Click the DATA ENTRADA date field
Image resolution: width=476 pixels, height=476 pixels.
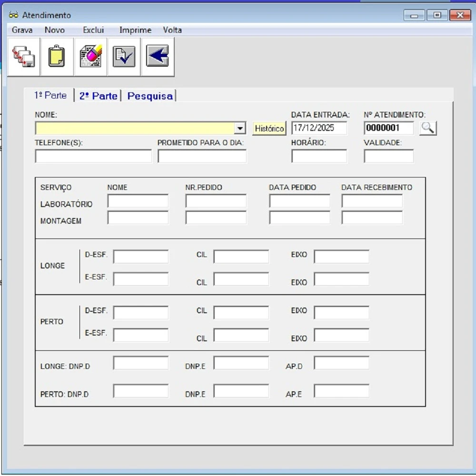click(319, 128)
